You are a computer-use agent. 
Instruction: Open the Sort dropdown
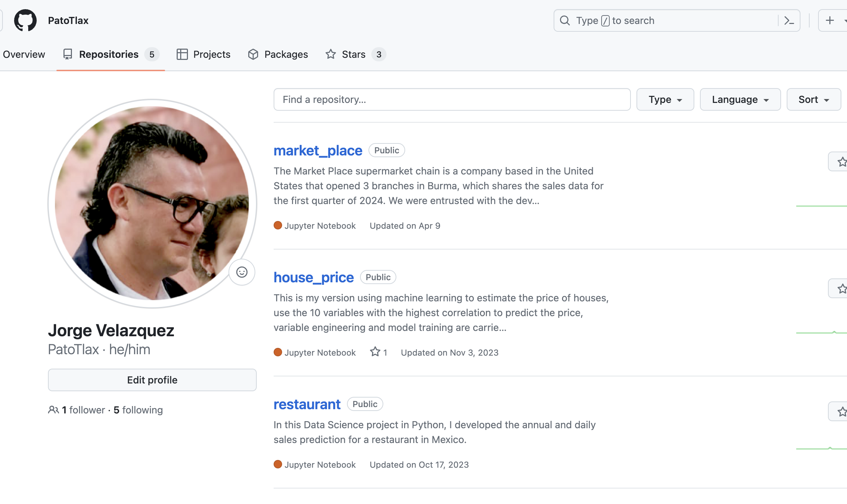pyautogui.click(x=814, y=100)
